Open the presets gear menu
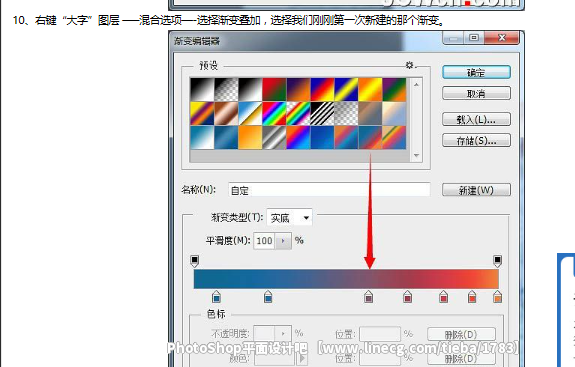 click(x=410, y=65)
